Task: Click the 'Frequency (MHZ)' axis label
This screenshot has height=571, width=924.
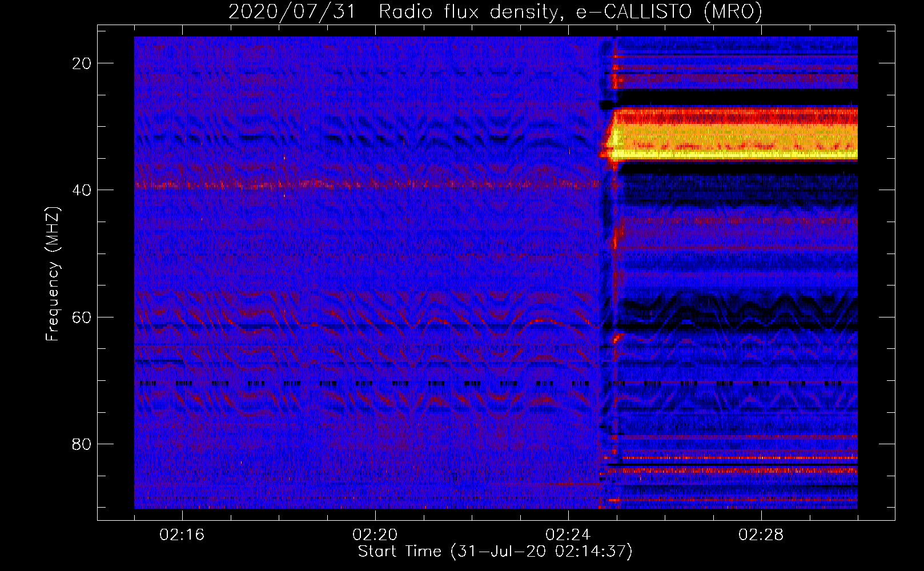Action: (52, 274)
